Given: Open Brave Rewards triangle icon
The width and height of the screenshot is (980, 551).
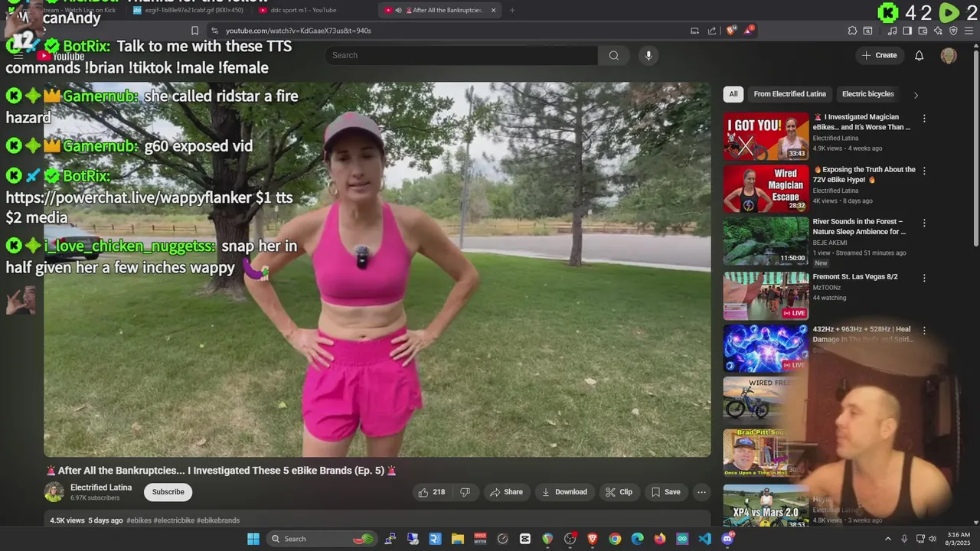Looking at the screenshot, I should (x=748, y=31).
